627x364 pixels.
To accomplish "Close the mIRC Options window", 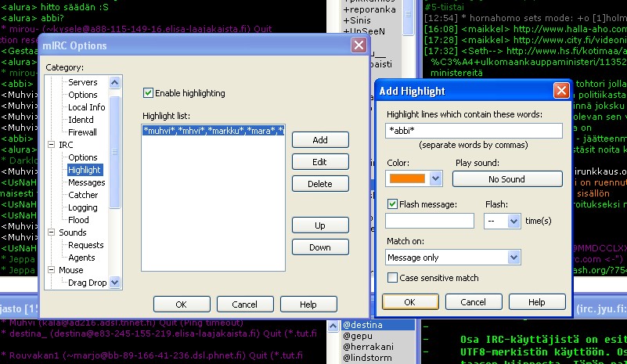I will (x=359, y=45).
